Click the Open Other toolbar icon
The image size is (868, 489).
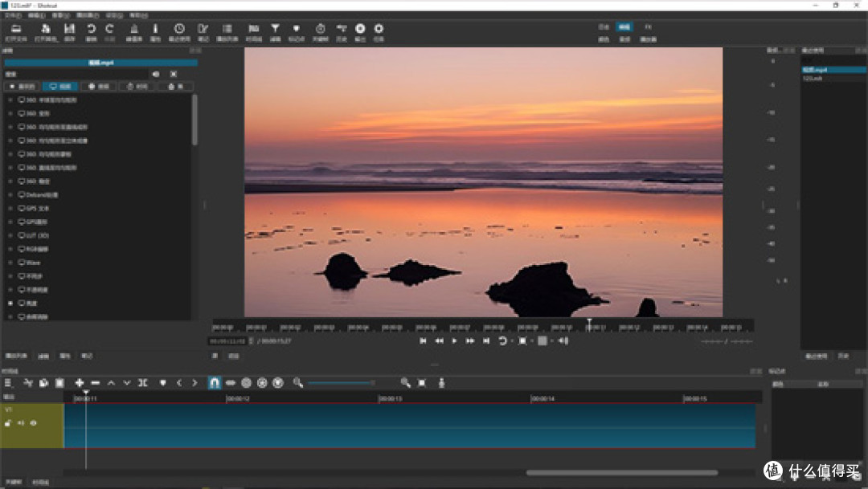[x=45, y=29]
